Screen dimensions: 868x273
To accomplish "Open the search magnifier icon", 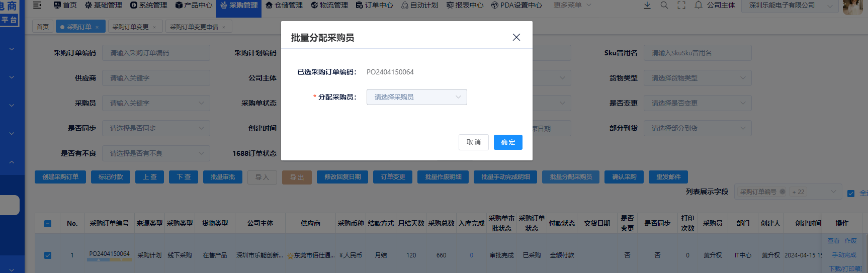I will [x=664, y=5].
